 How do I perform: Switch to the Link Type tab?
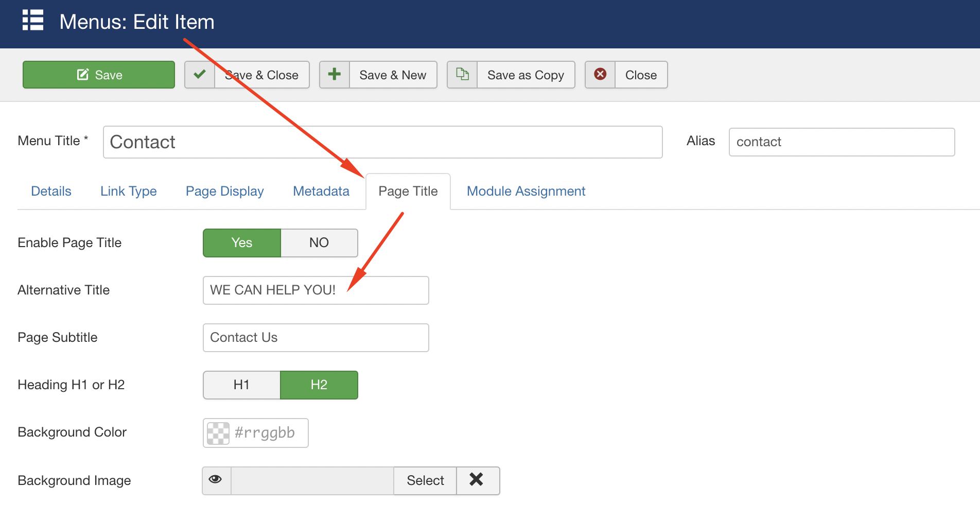pos(129,191)
